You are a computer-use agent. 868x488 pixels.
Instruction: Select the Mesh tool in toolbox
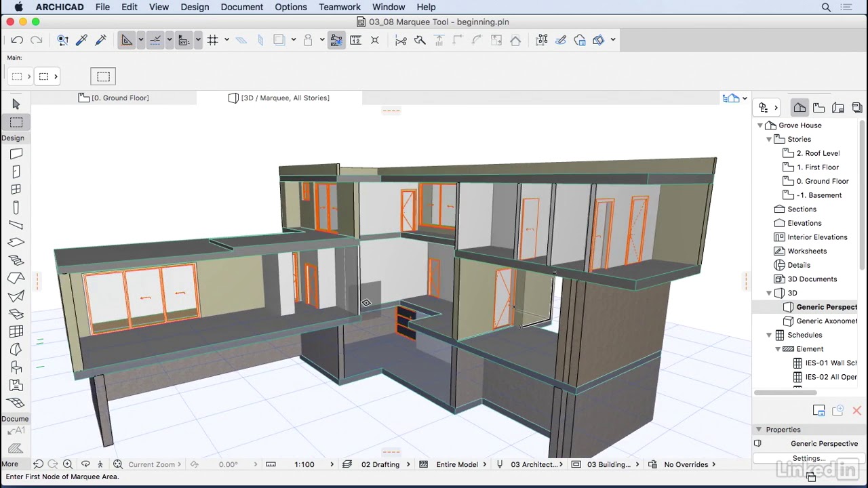(16, 403)
